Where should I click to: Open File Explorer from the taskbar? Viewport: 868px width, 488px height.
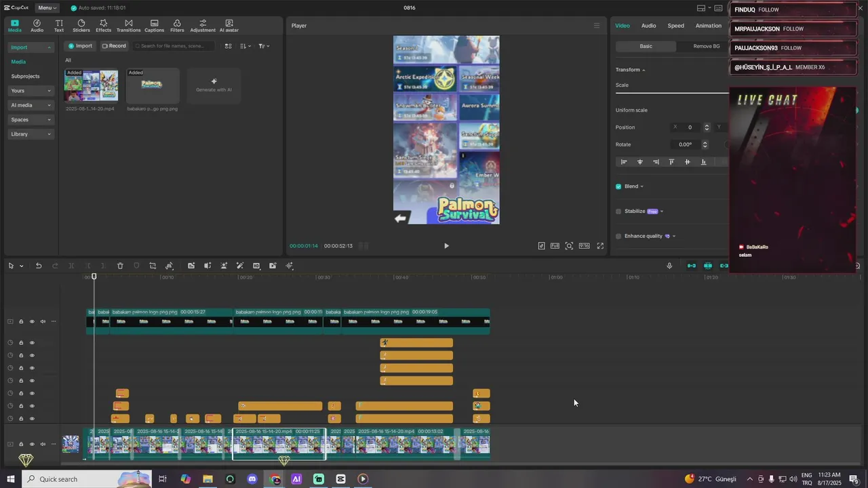pos(208,479)
